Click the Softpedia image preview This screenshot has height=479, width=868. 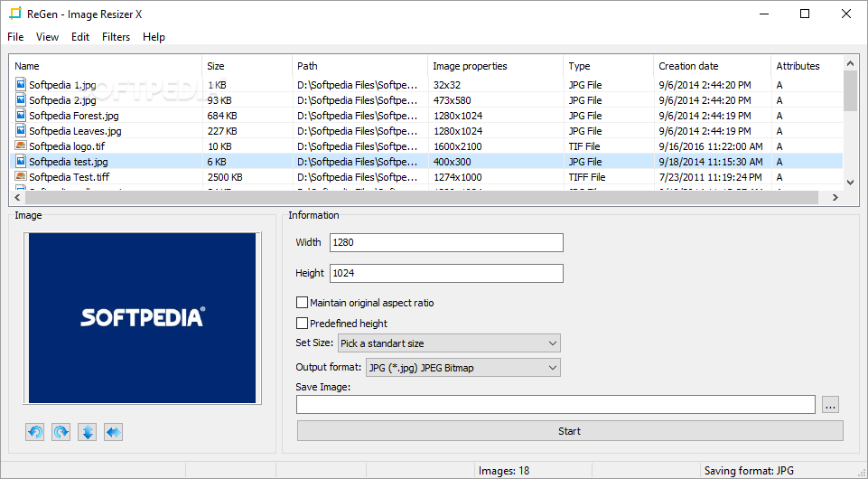(x=143, y=318)
